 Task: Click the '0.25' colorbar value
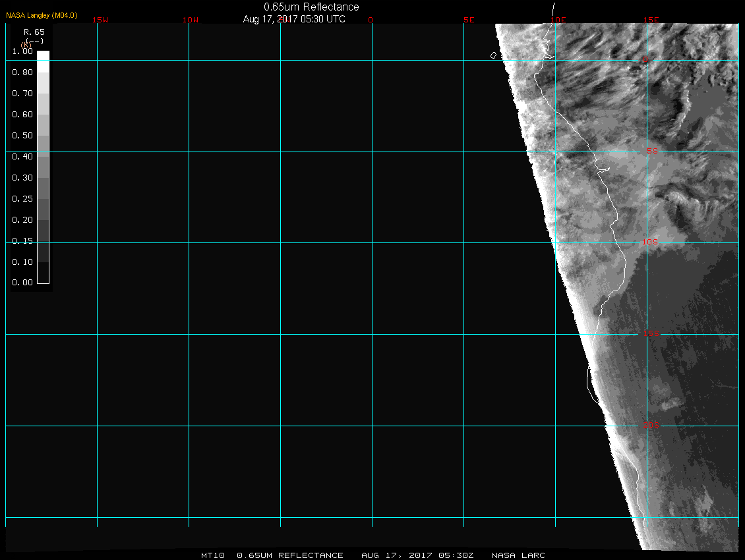click(x=22, y=198)
